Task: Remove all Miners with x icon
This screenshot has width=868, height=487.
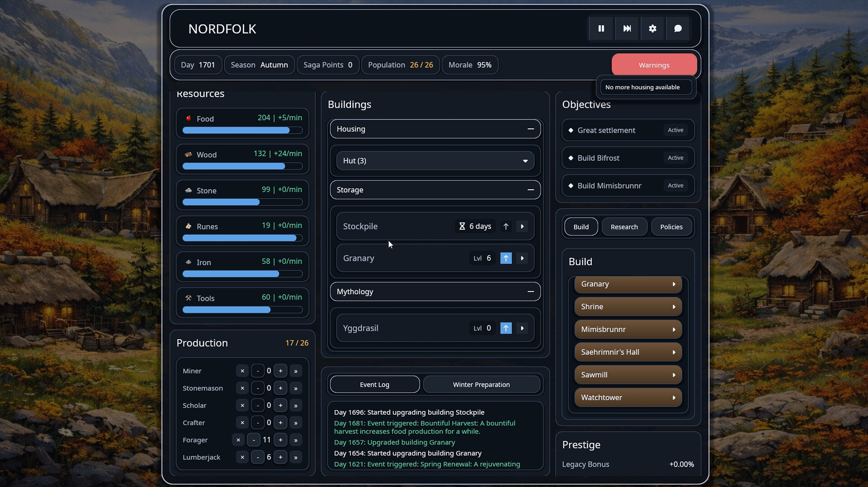Action: click(x=242, y=371)
